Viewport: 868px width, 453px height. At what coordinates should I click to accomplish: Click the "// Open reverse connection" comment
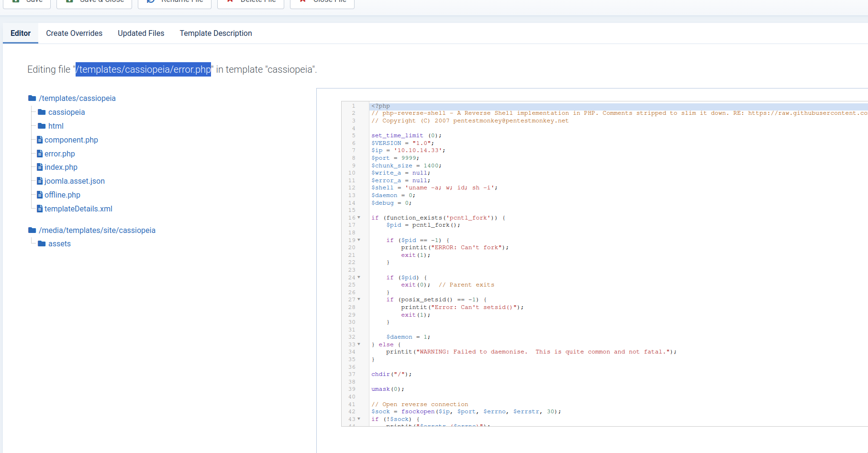pos(420,404)
